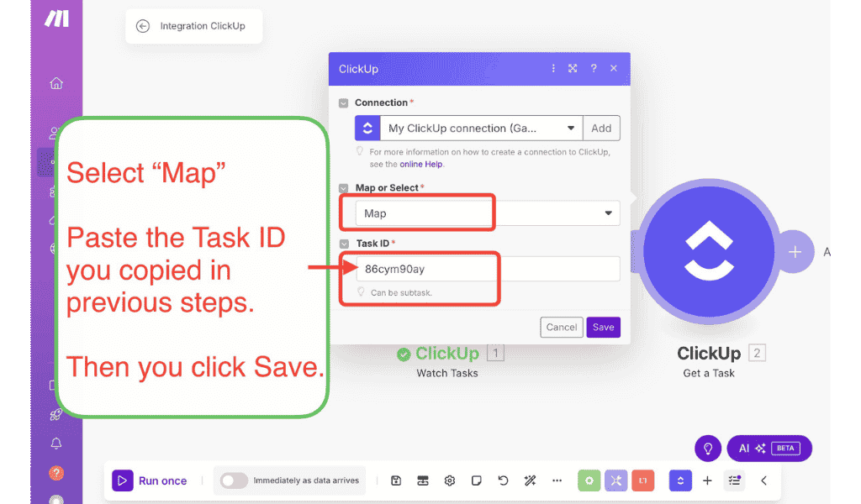861x504 pixels.
Task: Toggle the Connection field checkbox
Action: point(344,103)
